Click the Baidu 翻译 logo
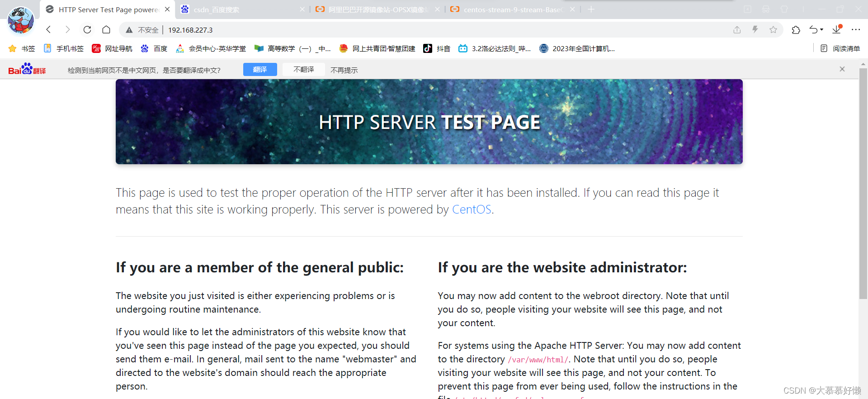 (27, 69)
